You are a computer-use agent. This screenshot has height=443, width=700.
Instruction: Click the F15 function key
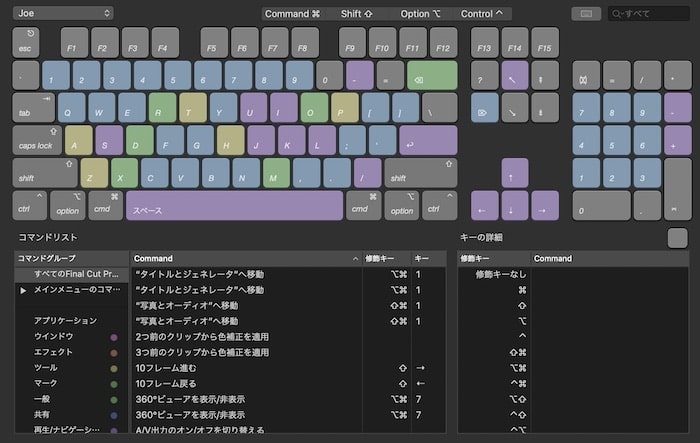click(x=545, y=42)
